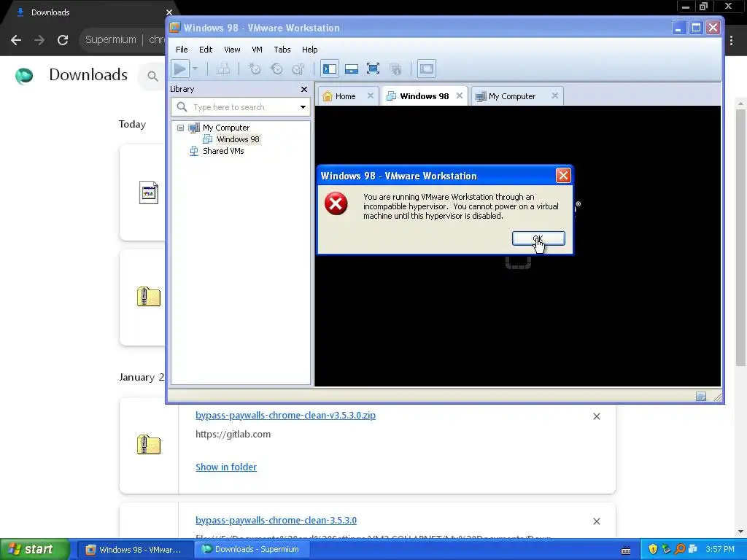This screenshot has height=560, width=747.
Task: Close the Library panel with its X
Action: (304, 89)
